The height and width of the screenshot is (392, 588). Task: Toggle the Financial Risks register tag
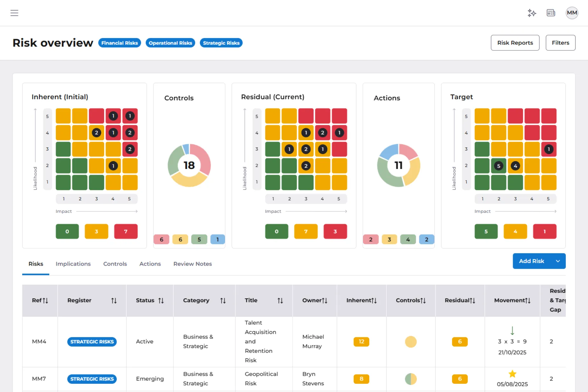[x=120, y=43]
